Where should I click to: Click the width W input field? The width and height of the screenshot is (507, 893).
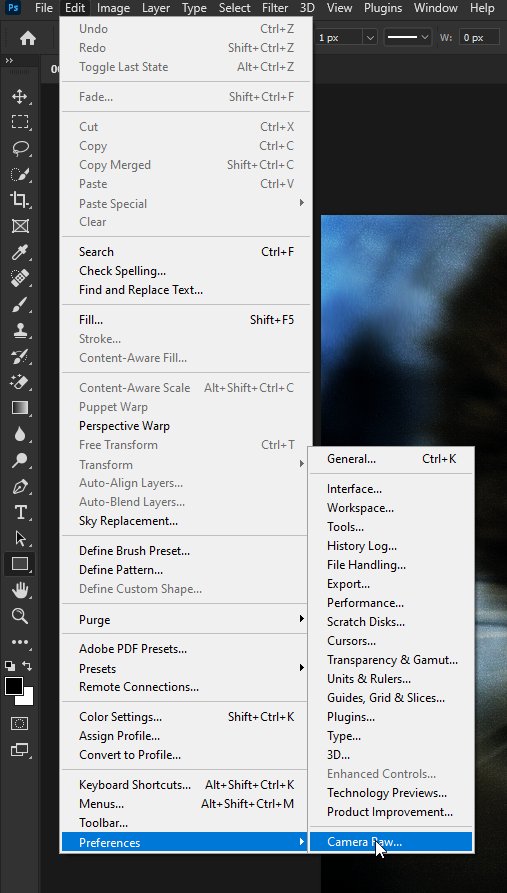point(479,38)
